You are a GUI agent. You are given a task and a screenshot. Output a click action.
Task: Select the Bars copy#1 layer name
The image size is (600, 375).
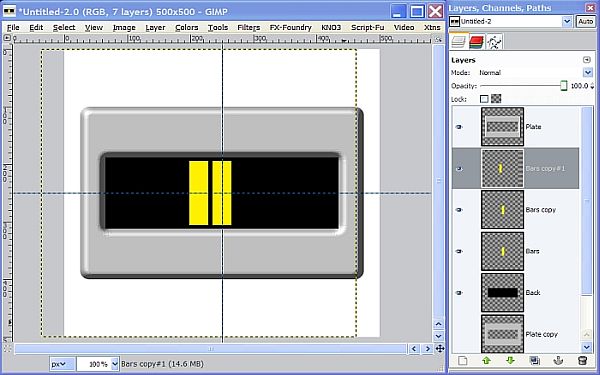point(545,169)
